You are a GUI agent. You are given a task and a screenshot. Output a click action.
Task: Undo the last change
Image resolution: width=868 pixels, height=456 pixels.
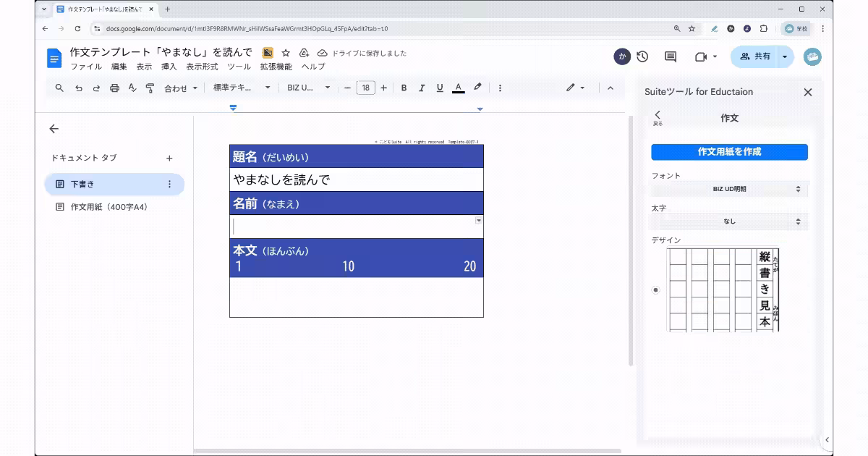tap(79, 88)
